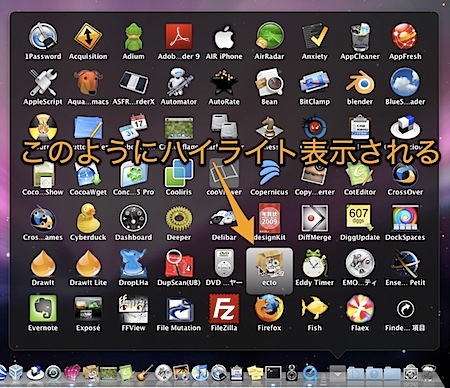
Task: Open Stickies yellow notes in Dock
Action: click(255, 373)
